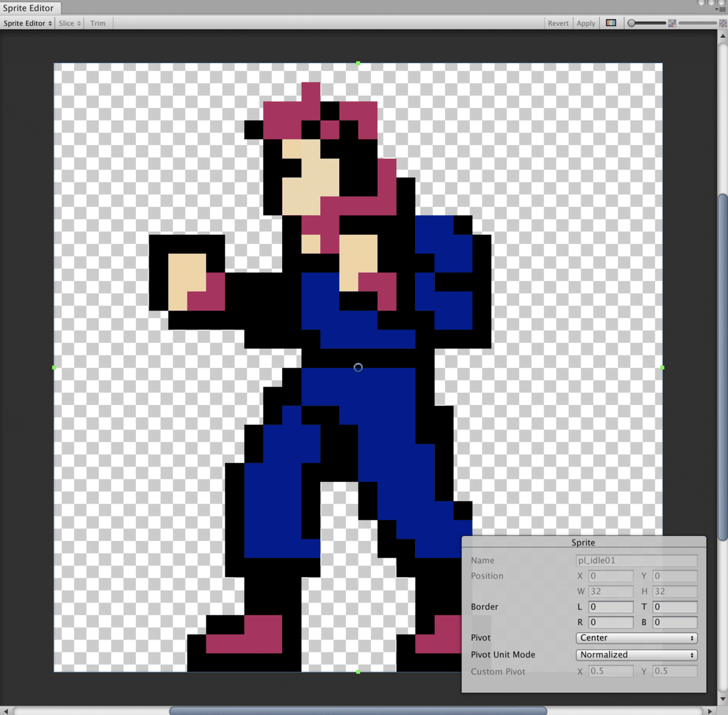Image resolution: width=728 pixels, height=715 pixels.
Task: Click the zoom slider handle
Action: coord(632,23)
